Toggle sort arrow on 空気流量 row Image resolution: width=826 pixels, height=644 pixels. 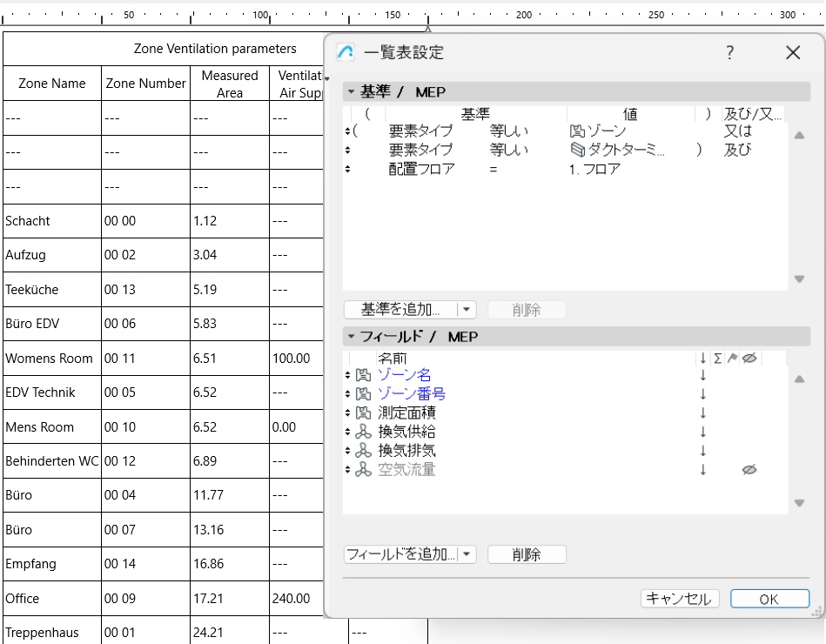(x=702, y=470)
